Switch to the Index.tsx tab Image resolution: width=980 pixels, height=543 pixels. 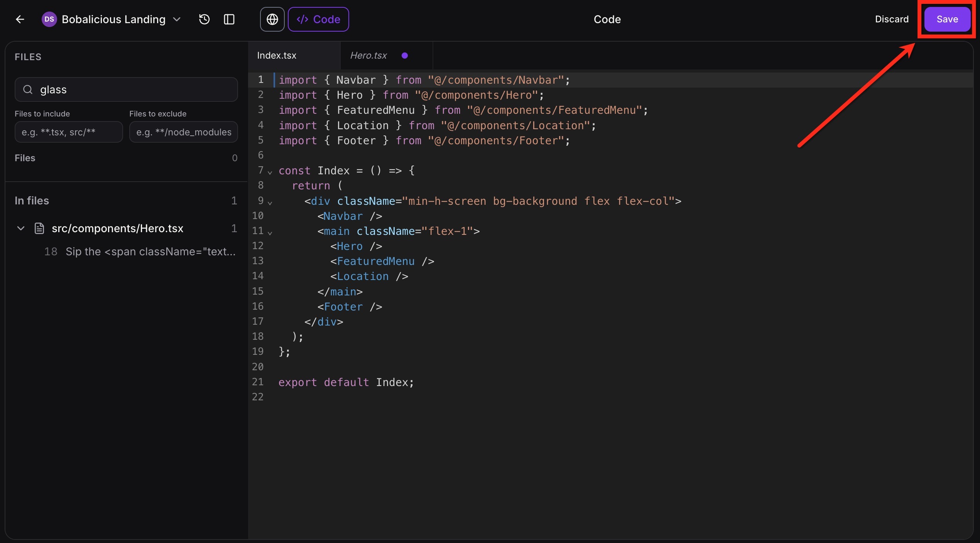[277, 56]
